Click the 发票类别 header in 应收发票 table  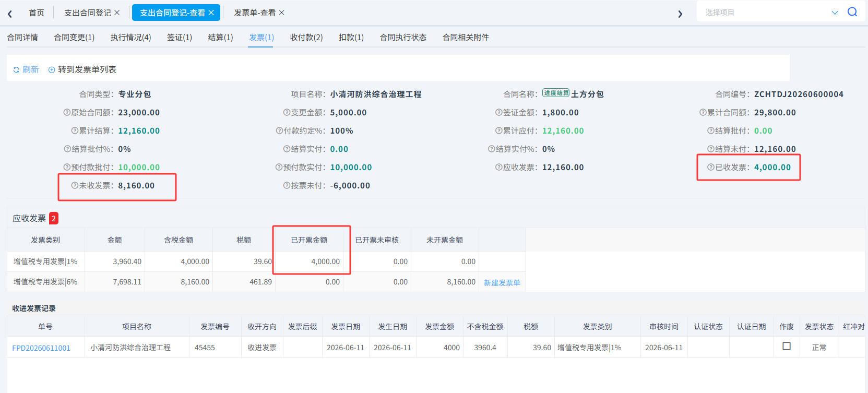(45, 240)
